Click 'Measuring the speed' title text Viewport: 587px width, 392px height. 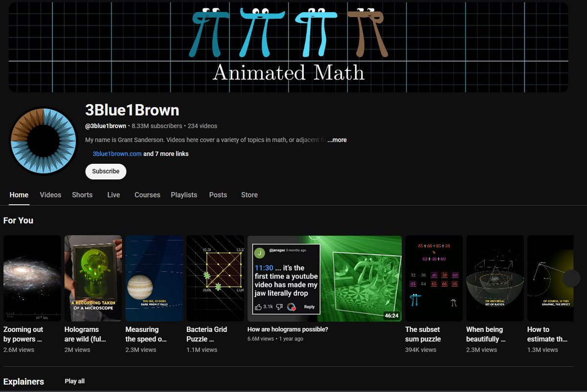145,334
